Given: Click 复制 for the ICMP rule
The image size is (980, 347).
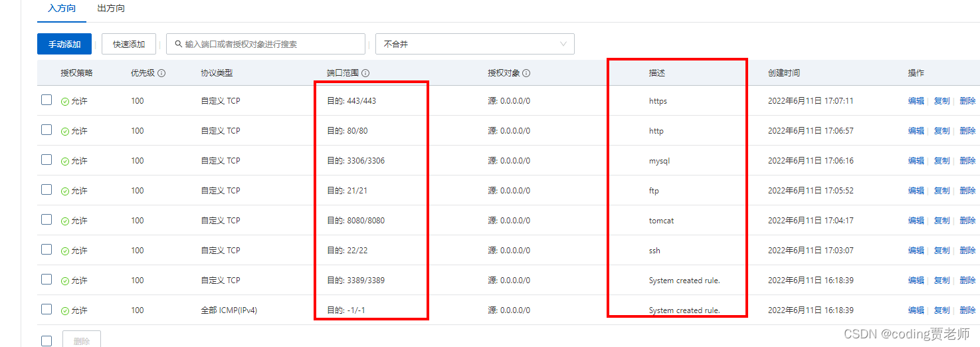Looking at the screenshot, I should point(942,310).
